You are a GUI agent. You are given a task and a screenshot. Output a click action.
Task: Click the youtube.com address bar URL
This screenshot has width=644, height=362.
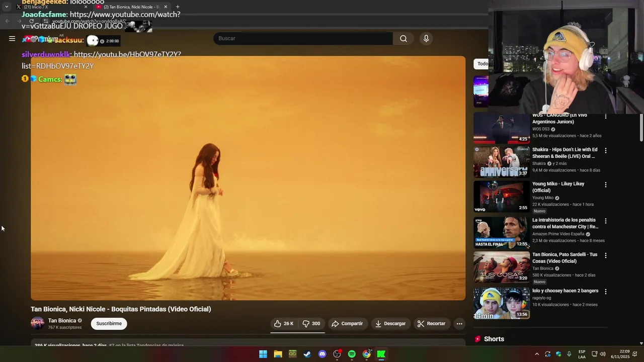tap(89, 21)
